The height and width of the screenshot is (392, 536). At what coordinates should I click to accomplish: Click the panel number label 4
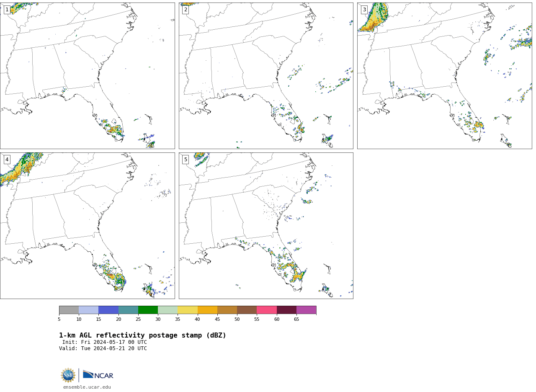coord(7,160)
